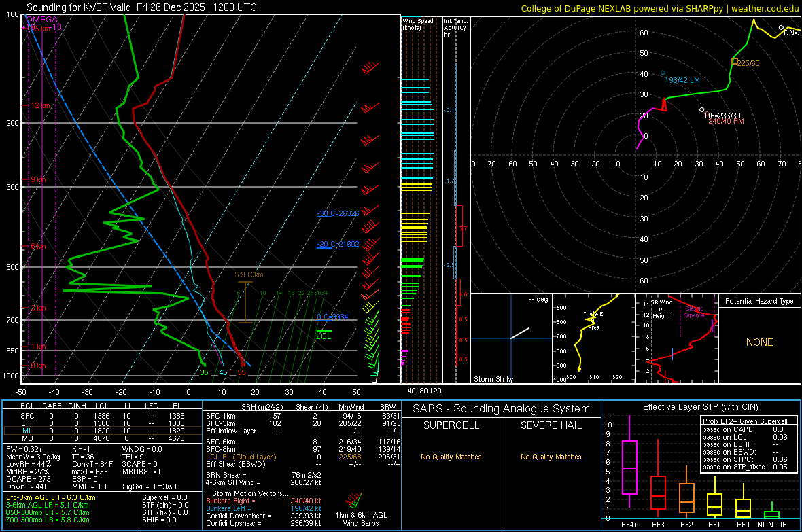Click the white Storm Slinky line
The height and width of the screenshot is (532, 802).
(x=520, y=333)
